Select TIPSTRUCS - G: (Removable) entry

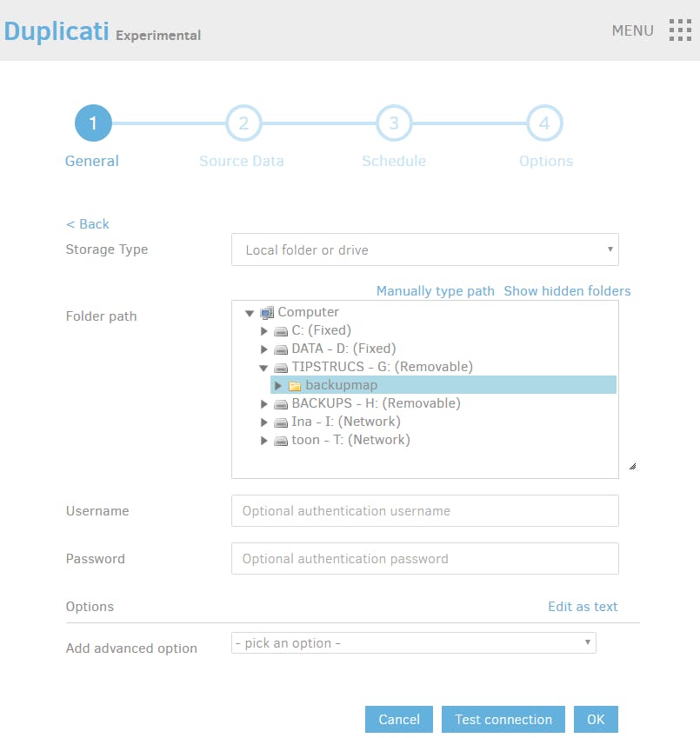(383, 367)
